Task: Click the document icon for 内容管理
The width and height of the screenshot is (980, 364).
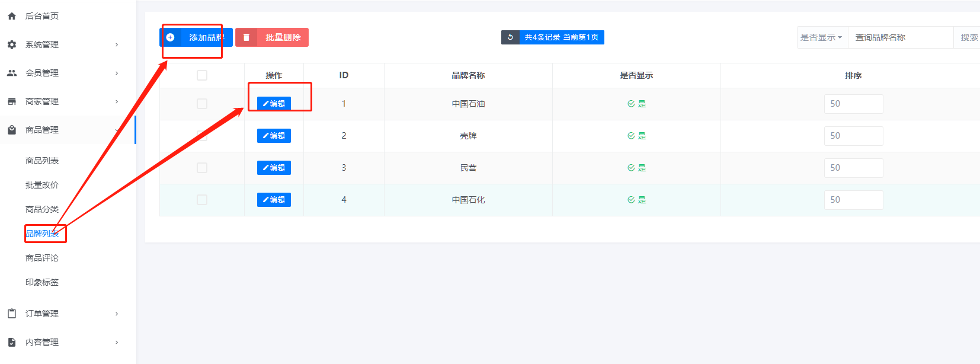Action: (12, 342)
